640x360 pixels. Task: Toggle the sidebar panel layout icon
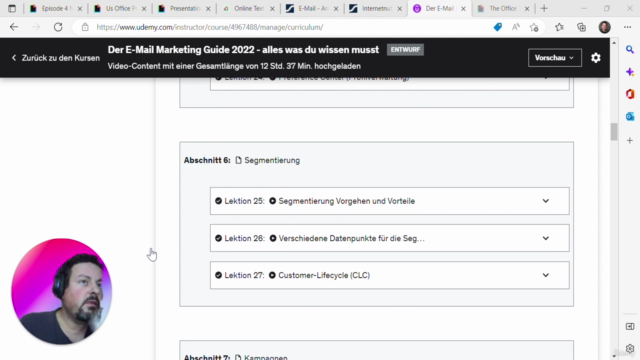coord(630,327)
